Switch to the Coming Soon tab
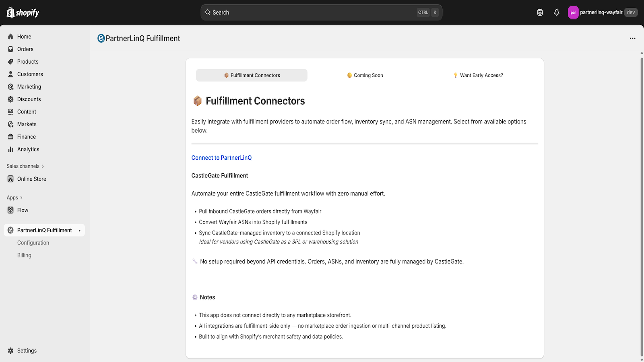The width and height of the screenshot is (644, 362). [x=365, y=75]
